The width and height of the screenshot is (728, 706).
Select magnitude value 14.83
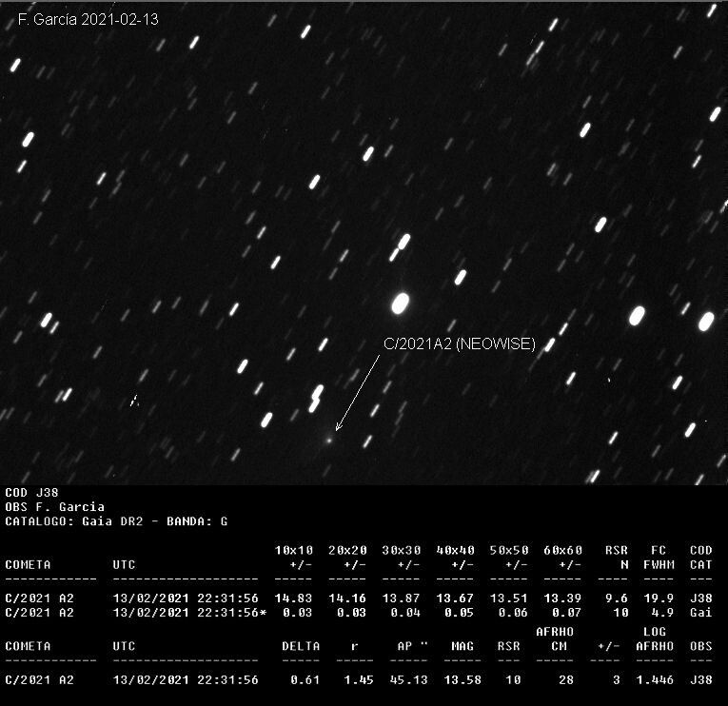click(x=294, y=598)
